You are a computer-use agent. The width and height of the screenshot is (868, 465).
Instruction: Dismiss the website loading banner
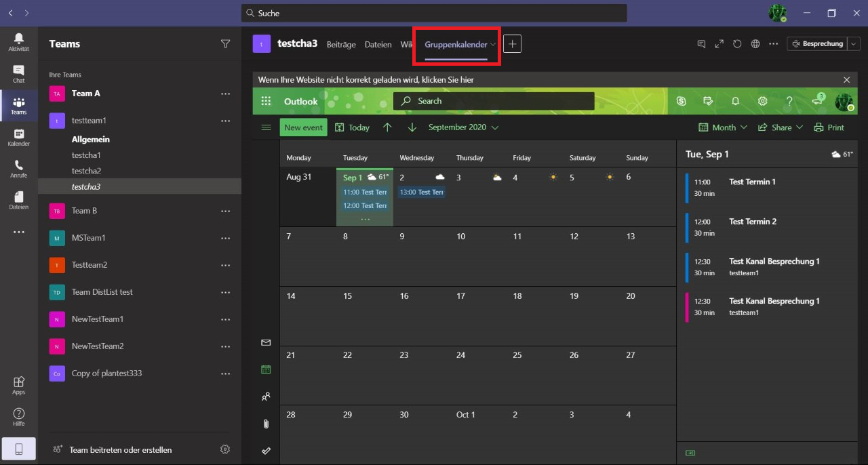(846, 80)
